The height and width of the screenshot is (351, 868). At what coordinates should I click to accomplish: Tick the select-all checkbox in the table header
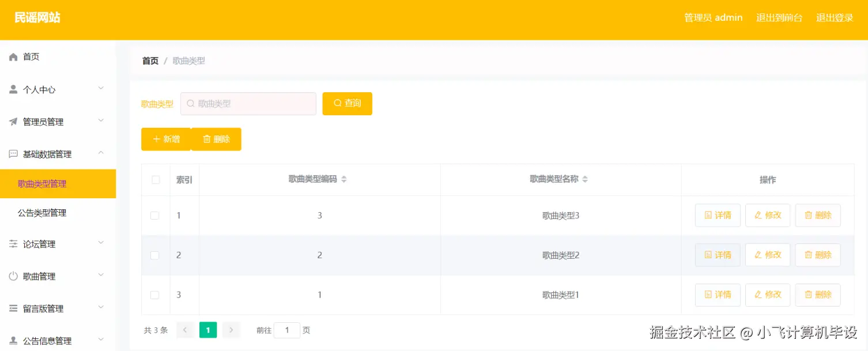click(156, 180)
